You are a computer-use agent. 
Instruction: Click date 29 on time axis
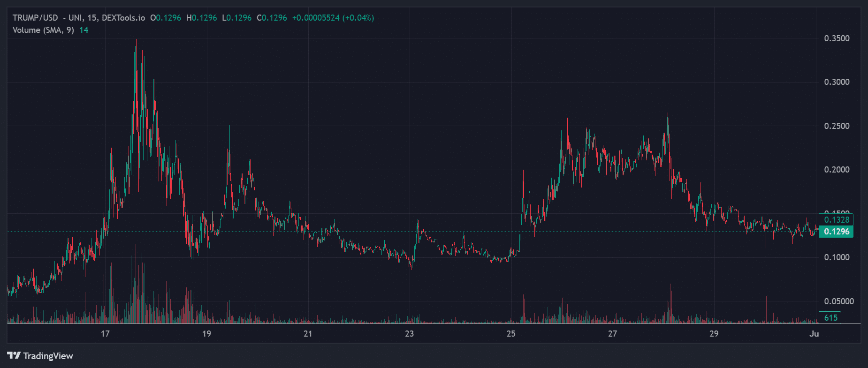pos(714,334)
